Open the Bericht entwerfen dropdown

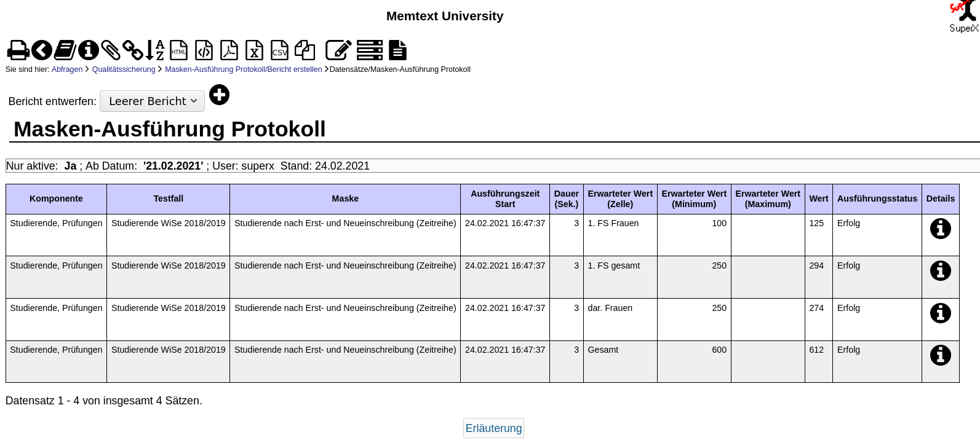click(x=152, y=101)
